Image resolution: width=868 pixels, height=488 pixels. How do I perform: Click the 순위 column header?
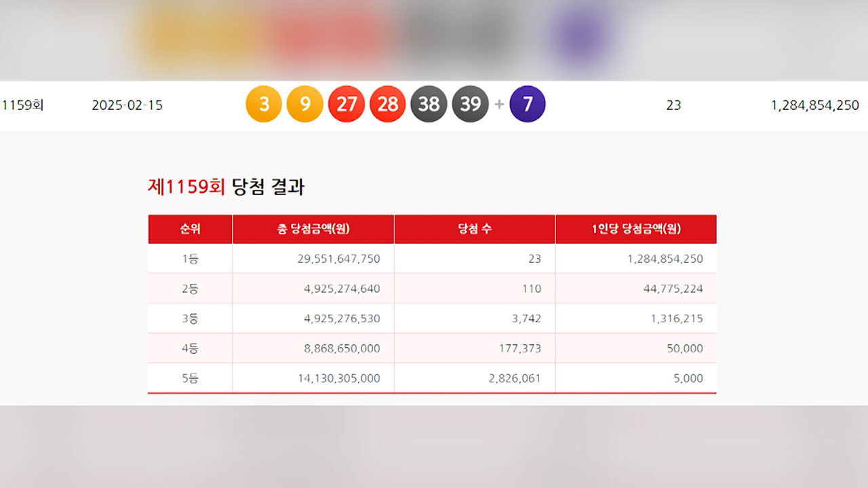pyautogui.click(x=190, y=229)
